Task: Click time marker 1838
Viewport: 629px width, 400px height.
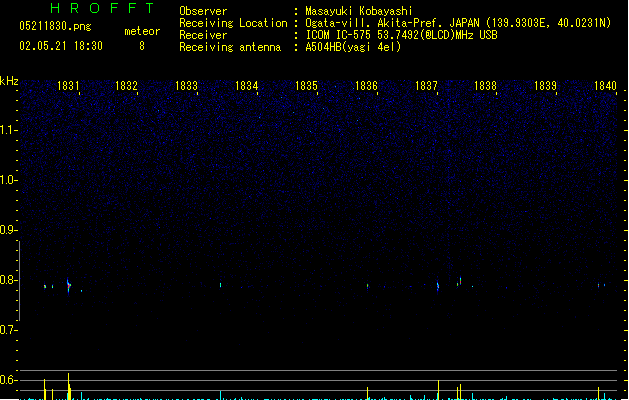Action: [x=485, y=86]
